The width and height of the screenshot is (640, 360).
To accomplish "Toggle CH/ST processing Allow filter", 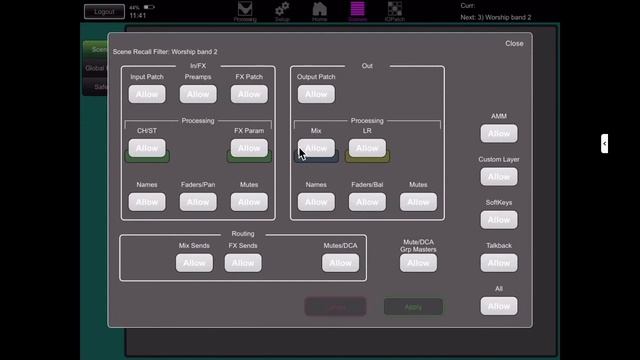I will pyautogui.click(x=147, y=148).
